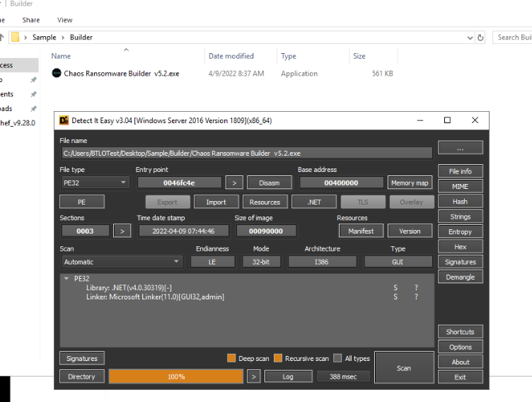
Task: Open the Import table
Action: click(x=216, y=202)
